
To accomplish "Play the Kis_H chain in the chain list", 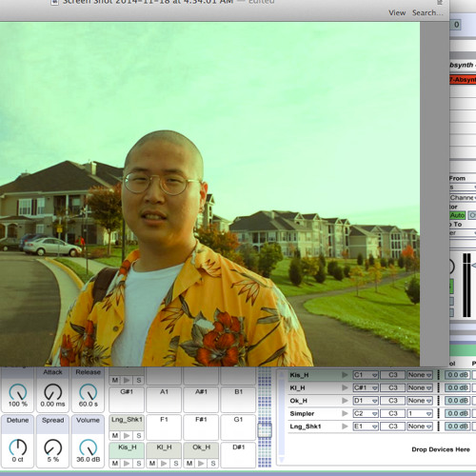I will pyautogui.click(x=345, y=375).
